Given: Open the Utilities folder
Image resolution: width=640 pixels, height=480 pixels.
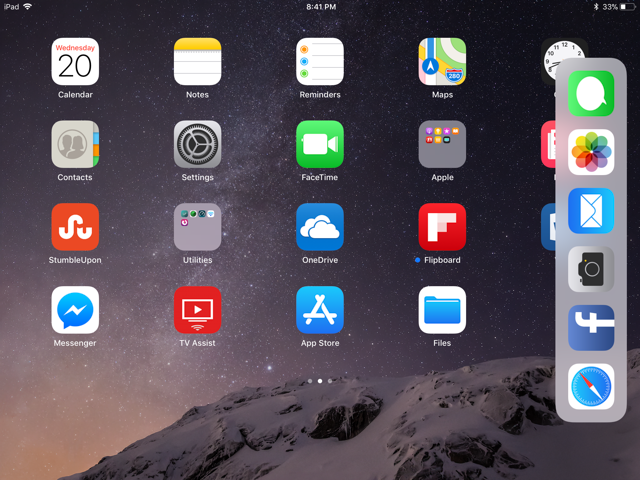Looking at the screenshot, I should tap(198, 227).
